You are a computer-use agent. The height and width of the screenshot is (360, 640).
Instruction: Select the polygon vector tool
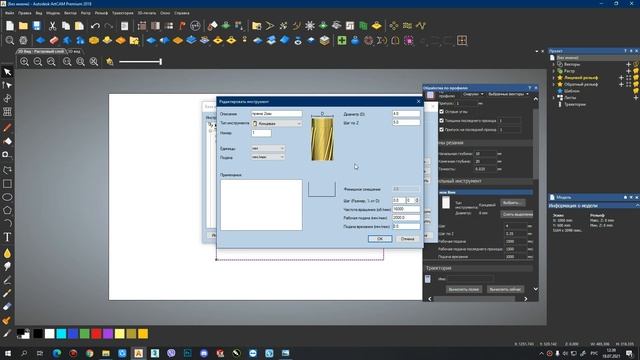pos(7,210)
